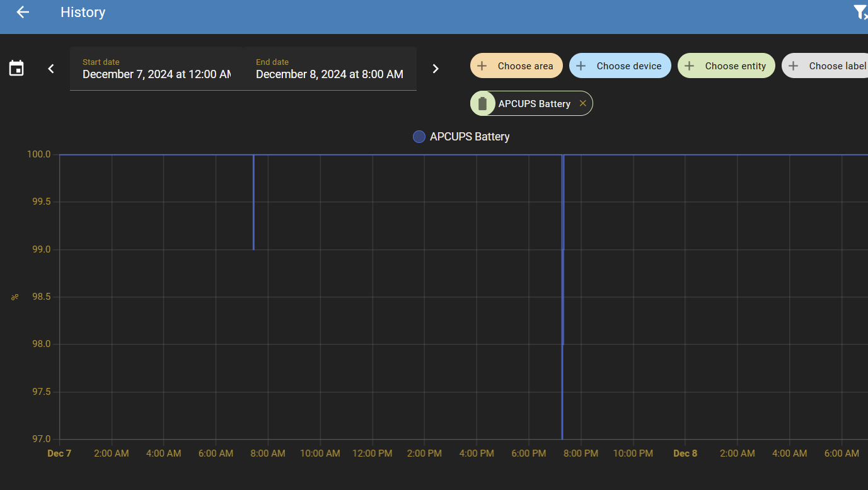Click the 99.0 y-axis label
868x490 pixels.
41,249
